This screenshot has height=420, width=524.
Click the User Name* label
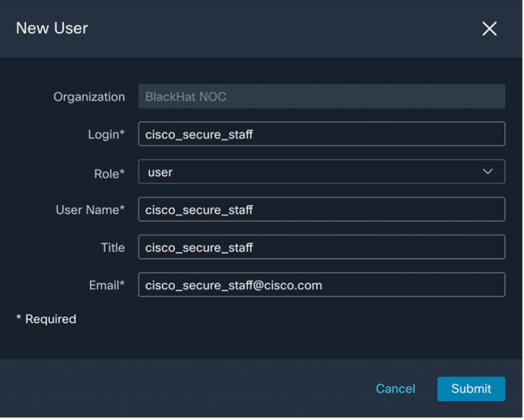(90, 210)
